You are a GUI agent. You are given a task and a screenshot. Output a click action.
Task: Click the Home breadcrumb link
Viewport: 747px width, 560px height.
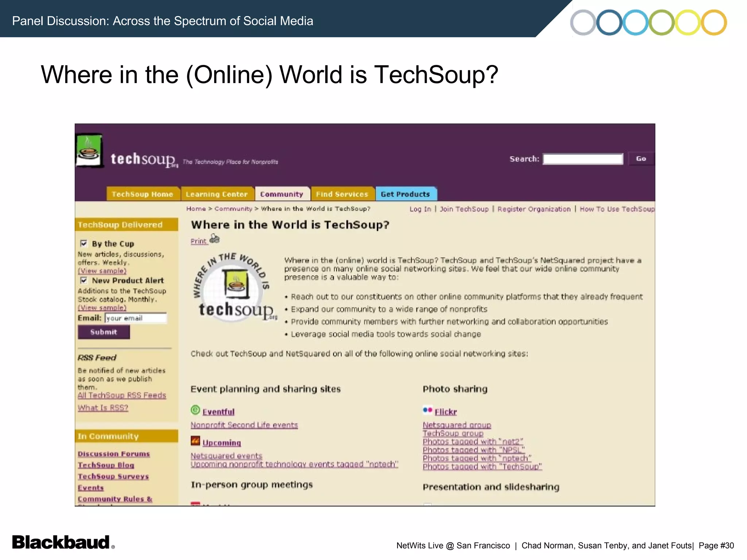pos(196,209)
